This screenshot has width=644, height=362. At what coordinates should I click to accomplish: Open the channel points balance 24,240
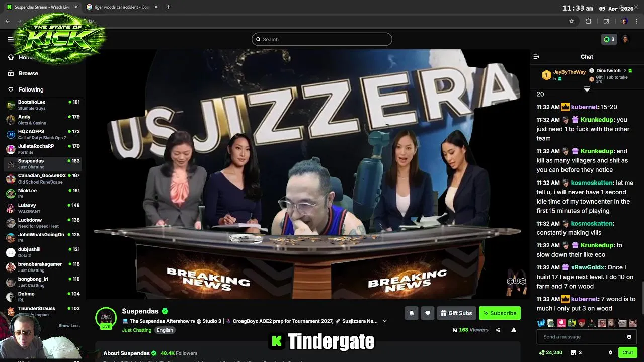[x=550, y=352]
